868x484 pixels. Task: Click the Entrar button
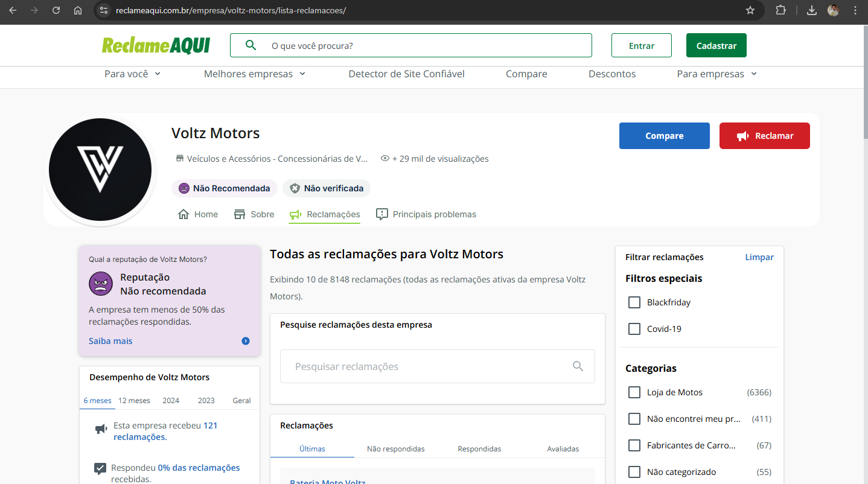click(x=642, y=45)
